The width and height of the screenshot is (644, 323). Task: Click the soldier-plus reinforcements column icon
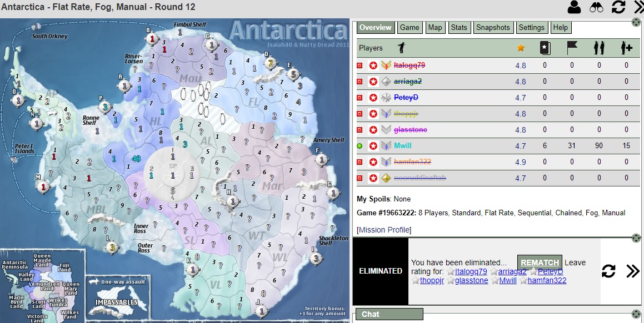626,48
